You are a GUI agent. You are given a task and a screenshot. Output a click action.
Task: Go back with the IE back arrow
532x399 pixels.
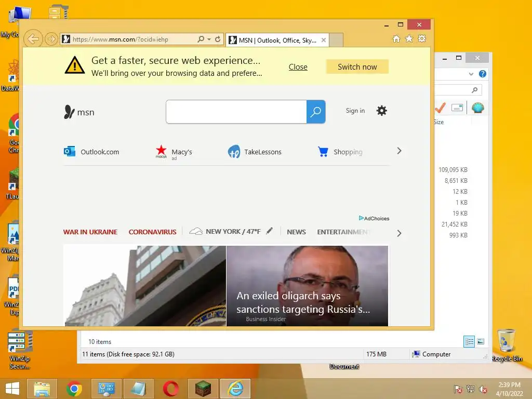pos(33,39)
